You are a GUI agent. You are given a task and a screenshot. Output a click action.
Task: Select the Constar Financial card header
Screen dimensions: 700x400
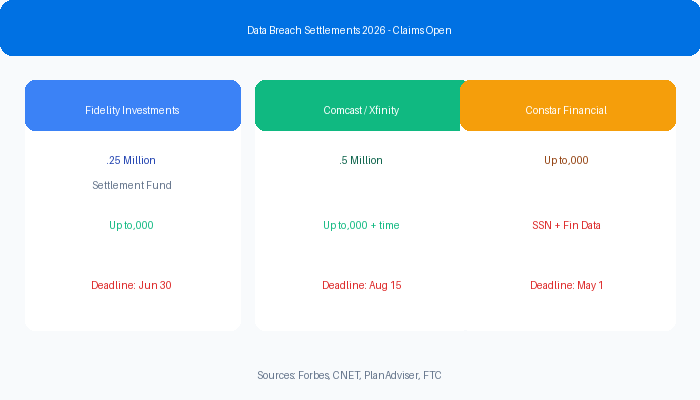pyautogui.click(x=568, y=105)
